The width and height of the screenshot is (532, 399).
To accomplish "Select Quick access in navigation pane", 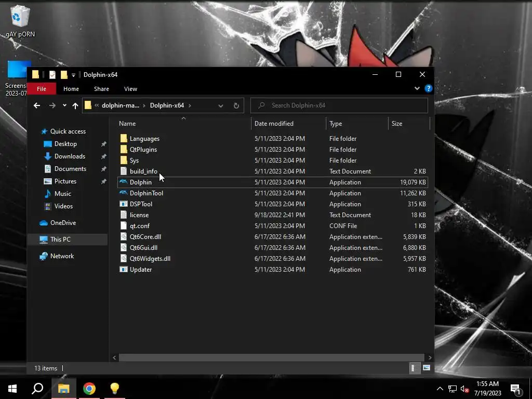I will click(68, 131).
